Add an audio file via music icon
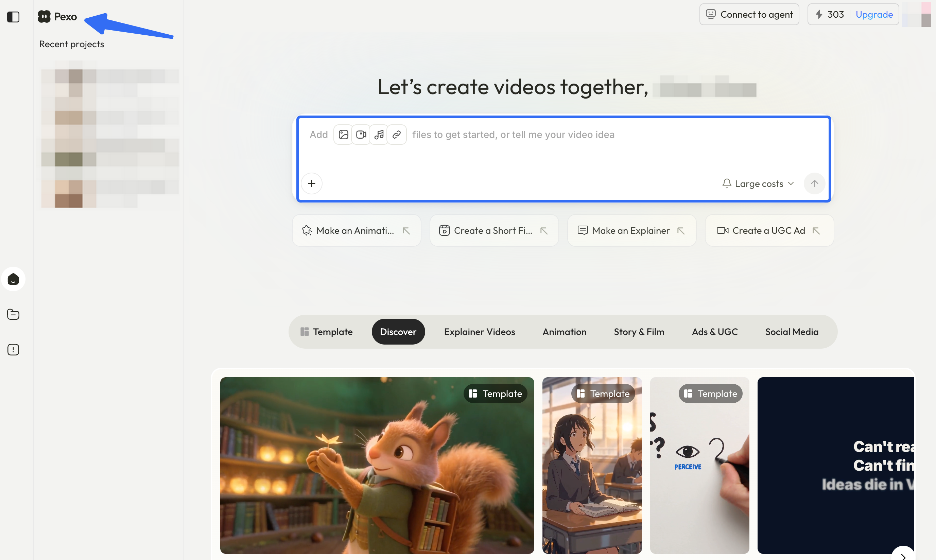 coord(379,135)
